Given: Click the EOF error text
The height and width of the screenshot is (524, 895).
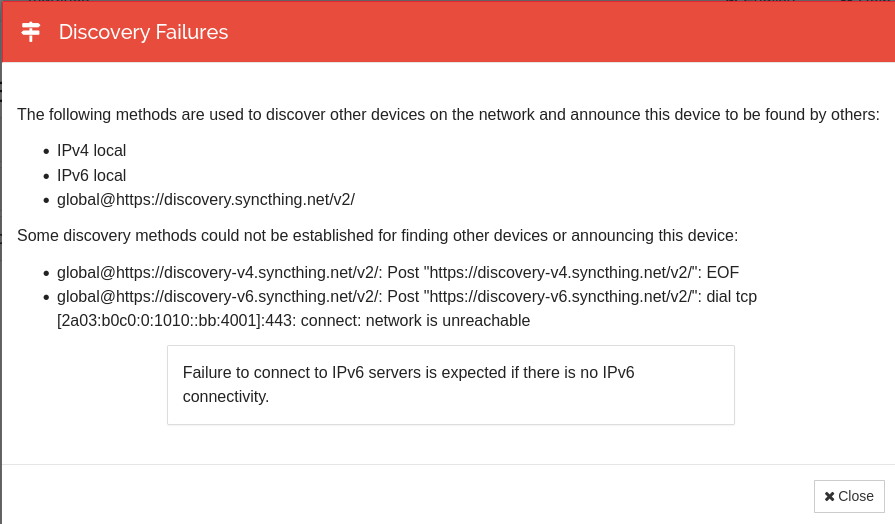Looking at the screenshot, I should (x=723, y=272).
